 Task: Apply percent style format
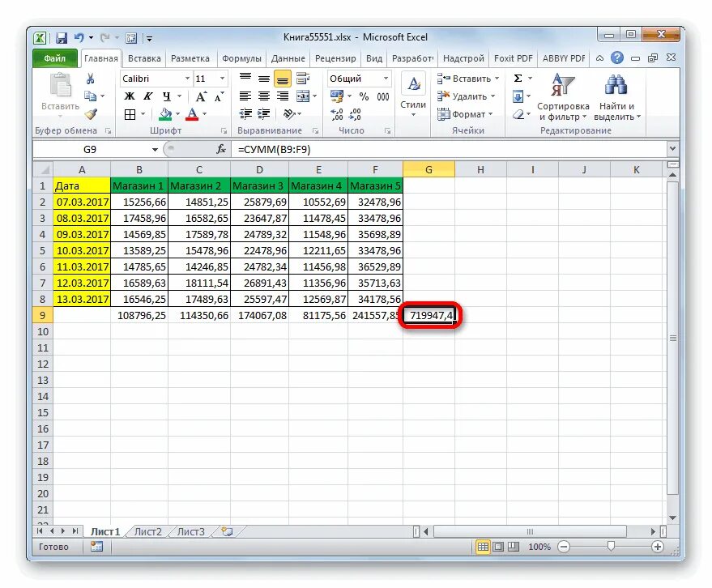click(x=364, y=96)
